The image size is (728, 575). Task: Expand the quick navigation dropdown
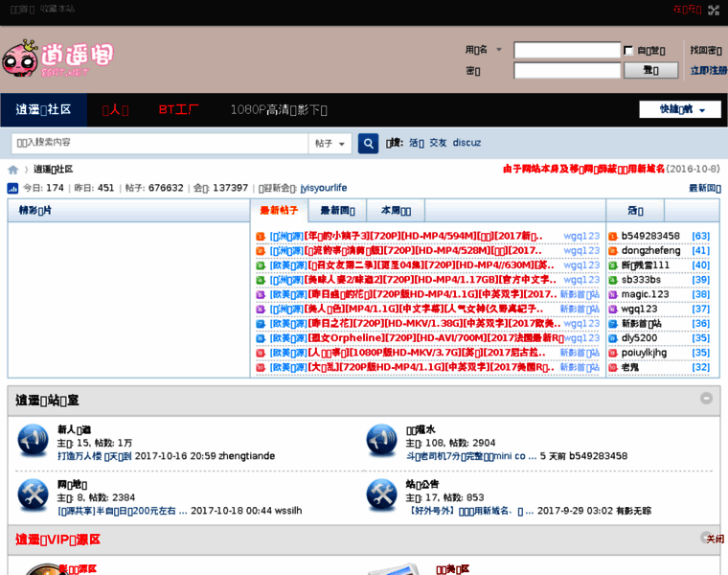pyautogui.click(x=680, y=109)
